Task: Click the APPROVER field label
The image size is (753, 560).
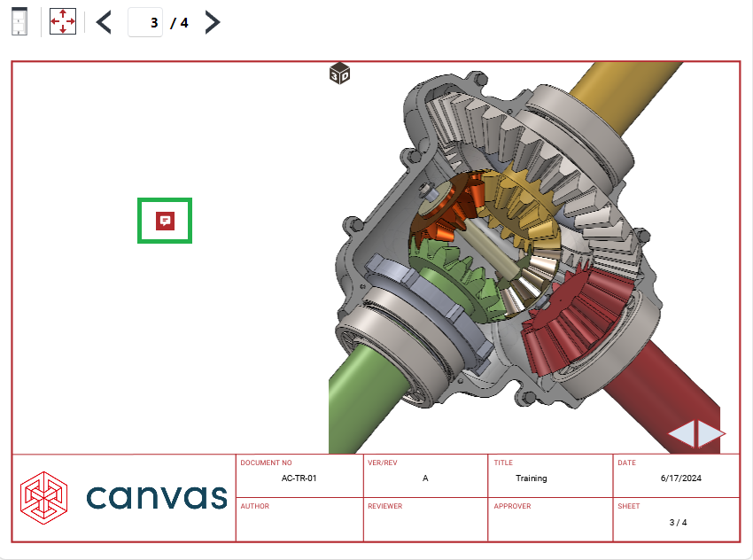Action: [512, 506]
